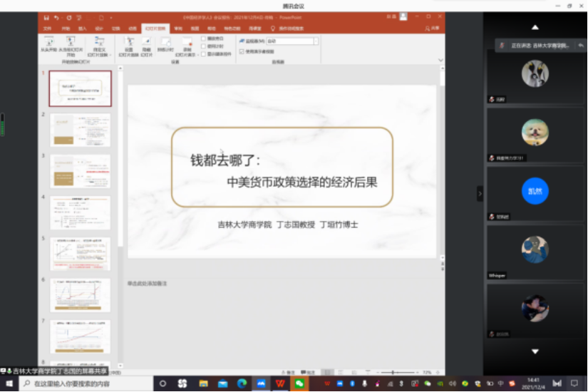Click the Rehearse Timings icon
Screen dimensions: 588x392
[x=165, y=43]
